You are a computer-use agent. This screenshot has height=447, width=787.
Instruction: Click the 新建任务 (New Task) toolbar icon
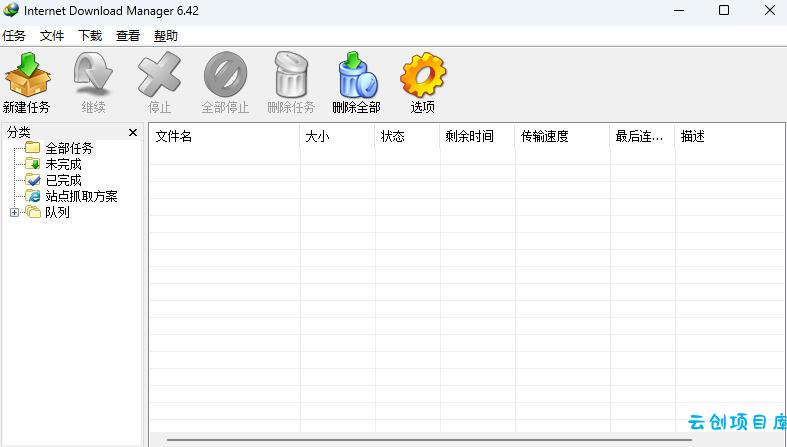pyautogui.click(x=28, y=74)
